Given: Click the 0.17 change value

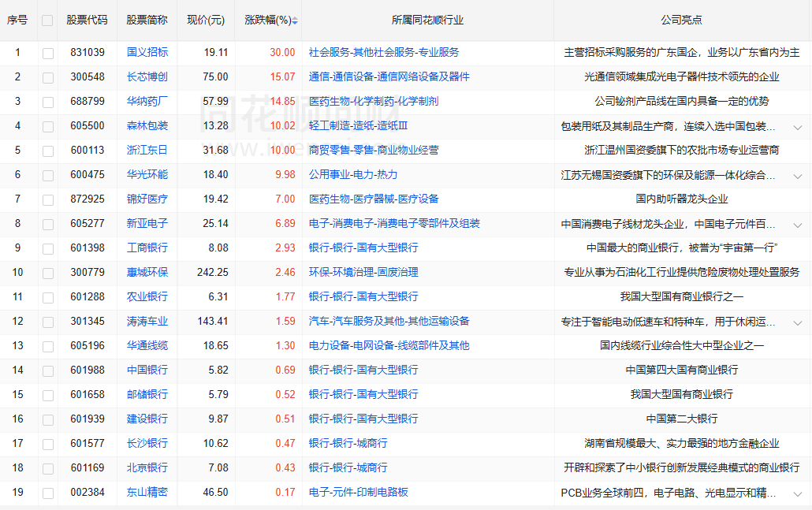Looking at the screenshot, I should (285, 492).
